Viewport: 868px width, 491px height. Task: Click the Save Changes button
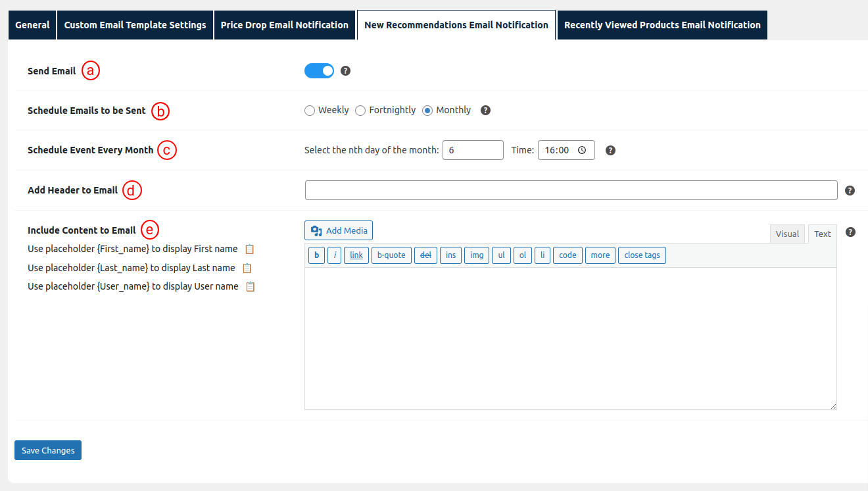tap(48, 450)
